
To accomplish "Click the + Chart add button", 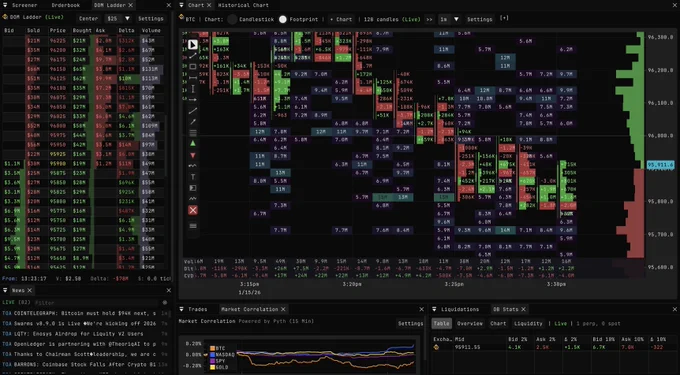I will coord(341,19).
